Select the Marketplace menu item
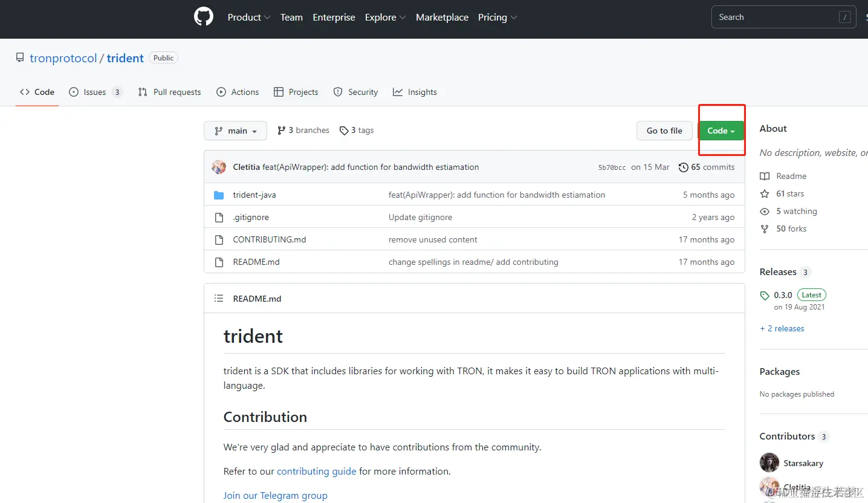The image size is (868, 503). coord(442,17)
